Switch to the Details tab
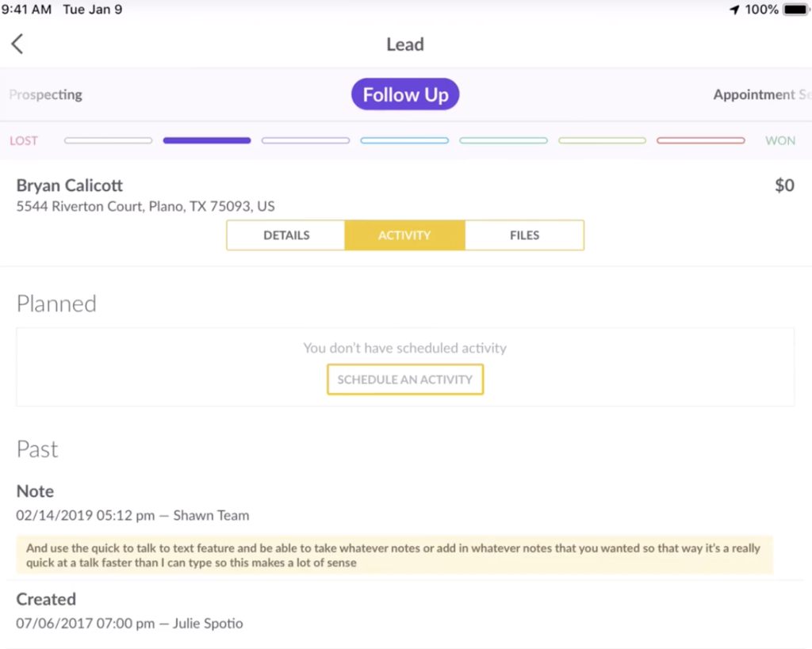 [x=286, y=235]
